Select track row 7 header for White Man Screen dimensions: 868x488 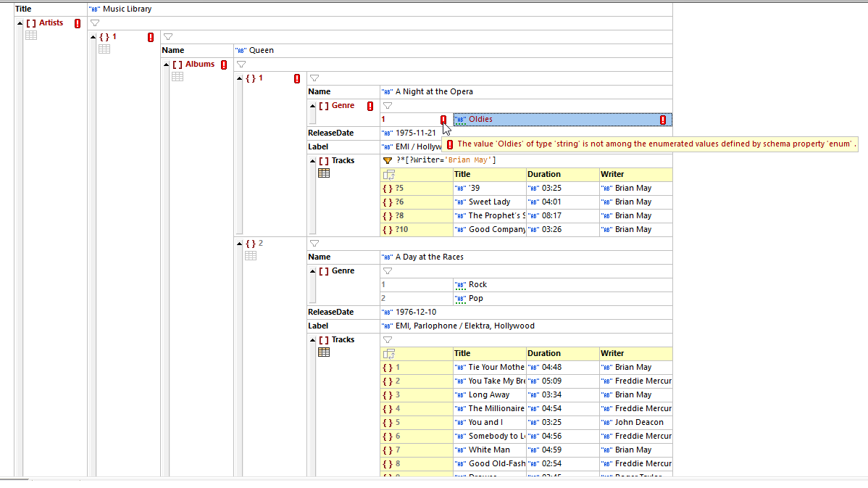[x=417, y=450]
